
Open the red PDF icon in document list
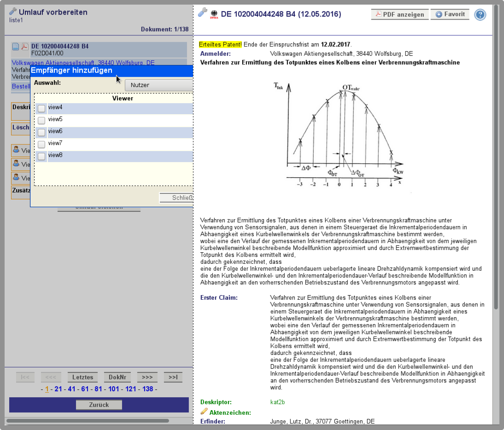pos(25,46)
